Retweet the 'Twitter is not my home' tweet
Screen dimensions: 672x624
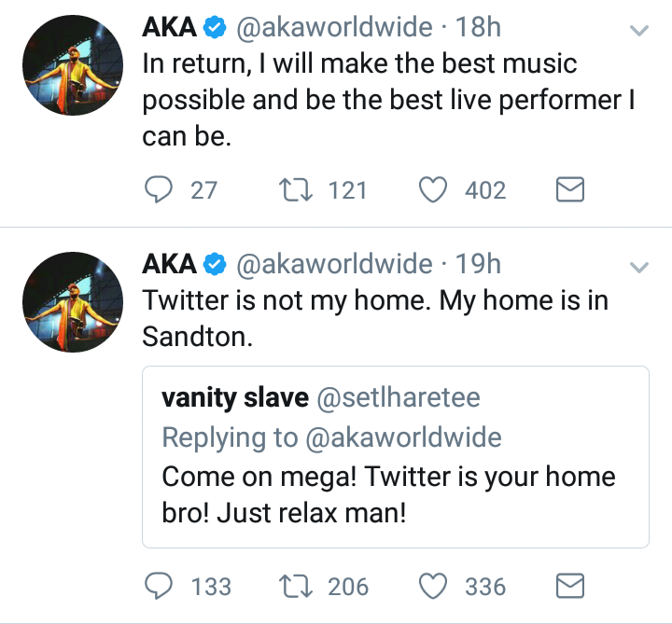coord(296,586)
